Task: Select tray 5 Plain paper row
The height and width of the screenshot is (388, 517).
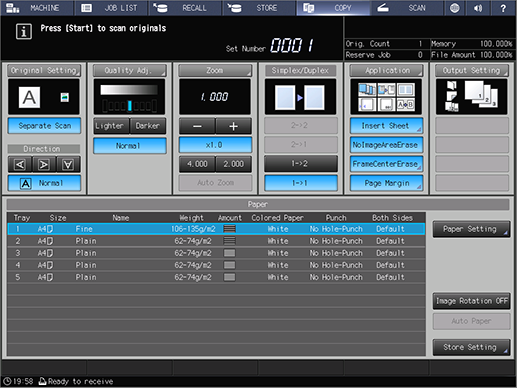Action: 216,277
